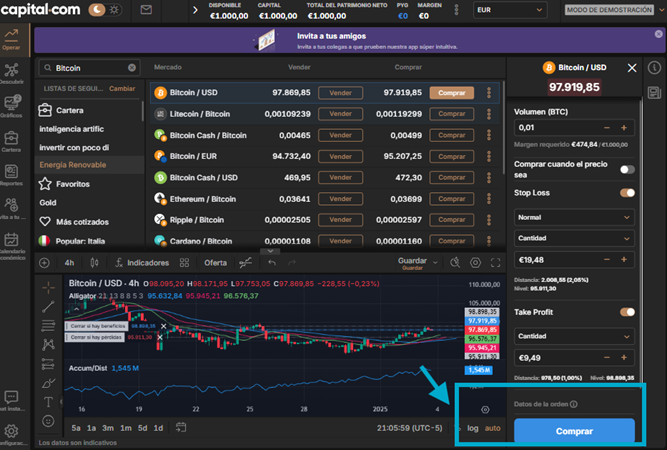Image resolution: width=667 pixels, height=450 pixels.
Task: Open the Calendario económico sidebar icon
Action: pyautogui.click(x=11, y=245)
